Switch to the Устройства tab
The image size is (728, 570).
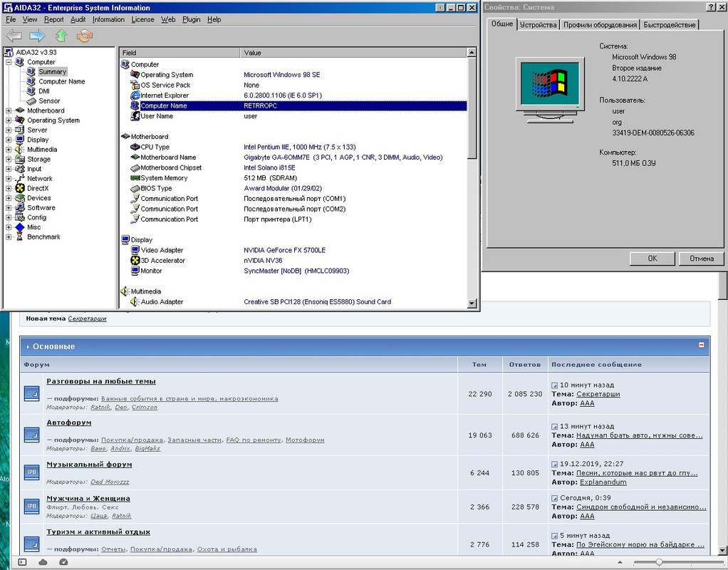click(538, 25)
